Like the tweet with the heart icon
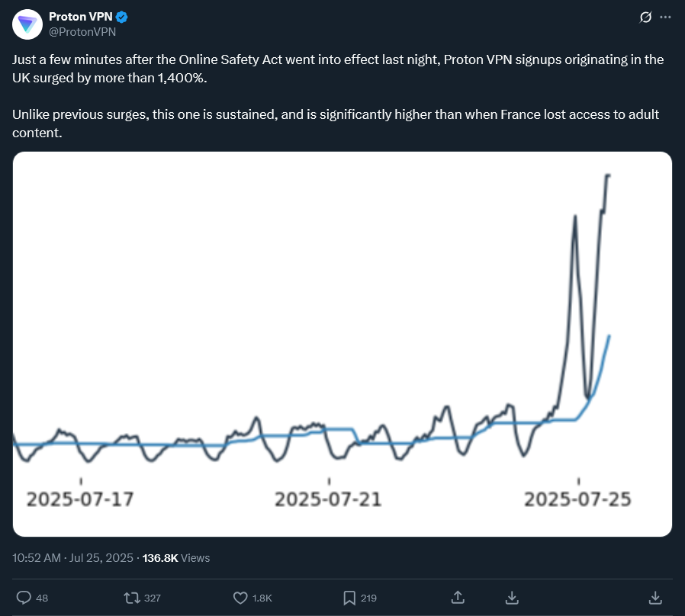 tap(240, 597)
